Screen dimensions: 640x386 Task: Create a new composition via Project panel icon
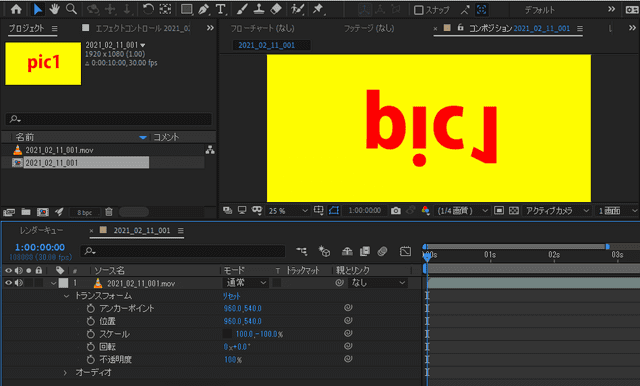[x=42, y=212]
